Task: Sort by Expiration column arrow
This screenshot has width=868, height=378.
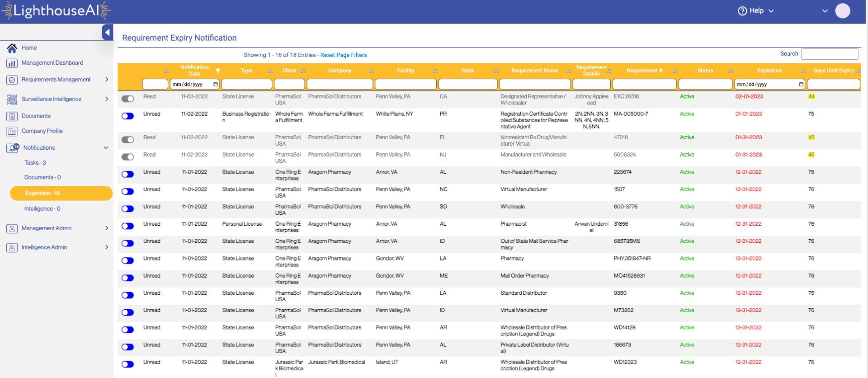Action: 803,71
